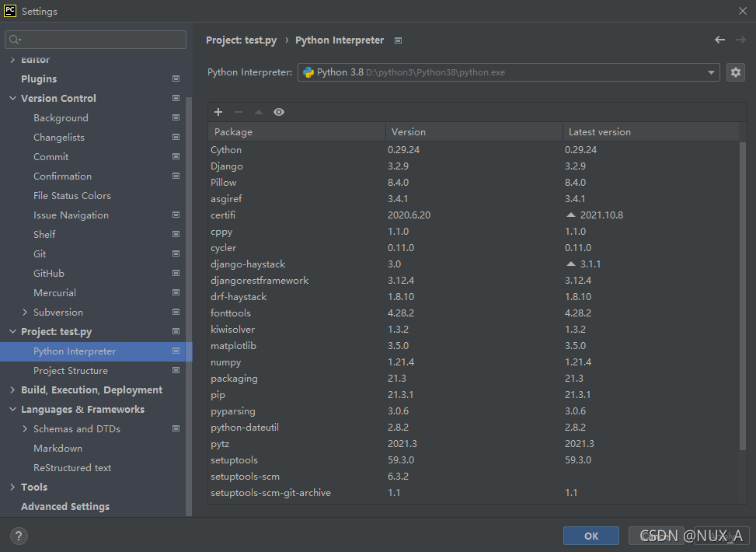The width and height of the screenshot is (756, 552).
Task: Select the numpy package row
Action: (473, 362)
